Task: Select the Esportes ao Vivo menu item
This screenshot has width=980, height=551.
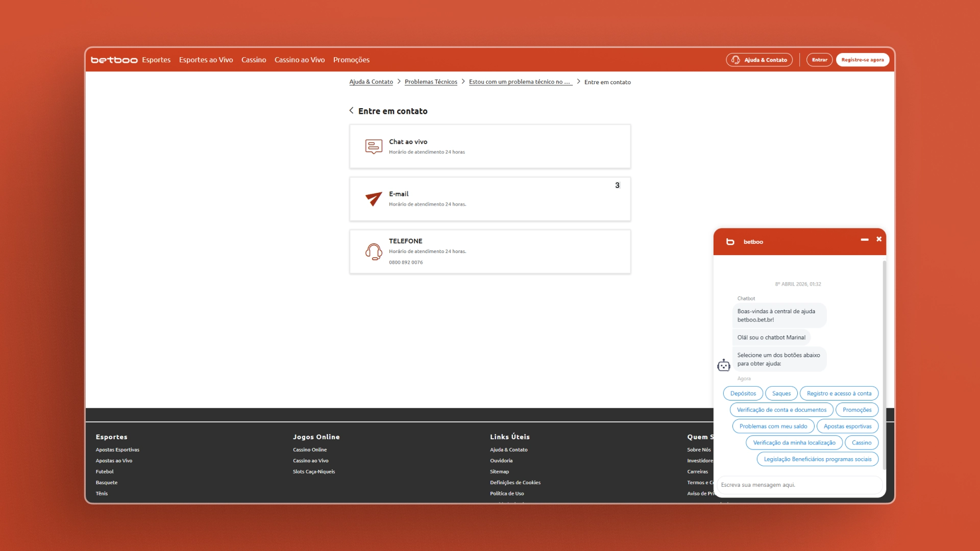Action: click(x=206, y=60)
